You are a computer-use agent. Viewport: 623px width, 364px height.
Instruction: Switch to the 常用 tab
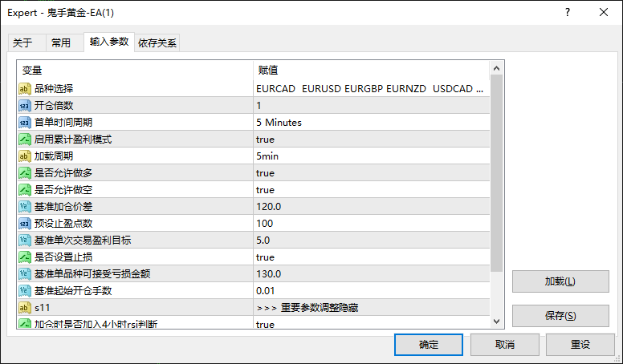click(x=64, y=42)
